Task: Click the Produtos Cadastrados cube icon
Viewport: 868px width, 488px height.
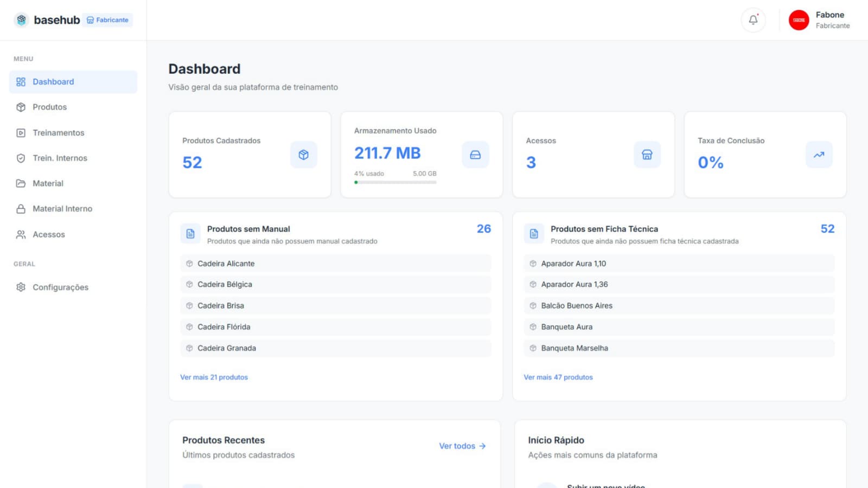Action: point(303,155)
